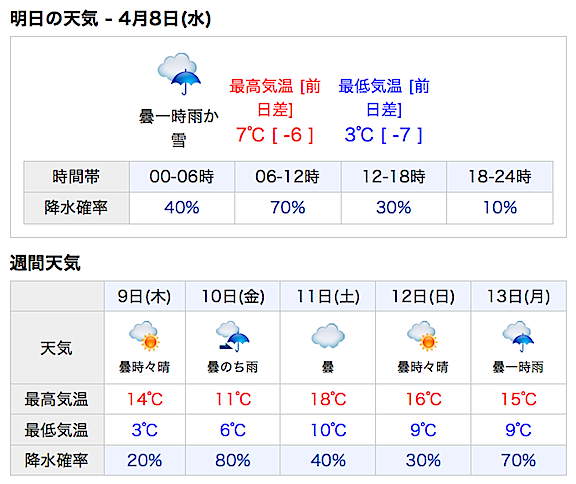Click the 9℃ low for 12日(日)
This screenshot has height=484, width=576.
[423, 430]
